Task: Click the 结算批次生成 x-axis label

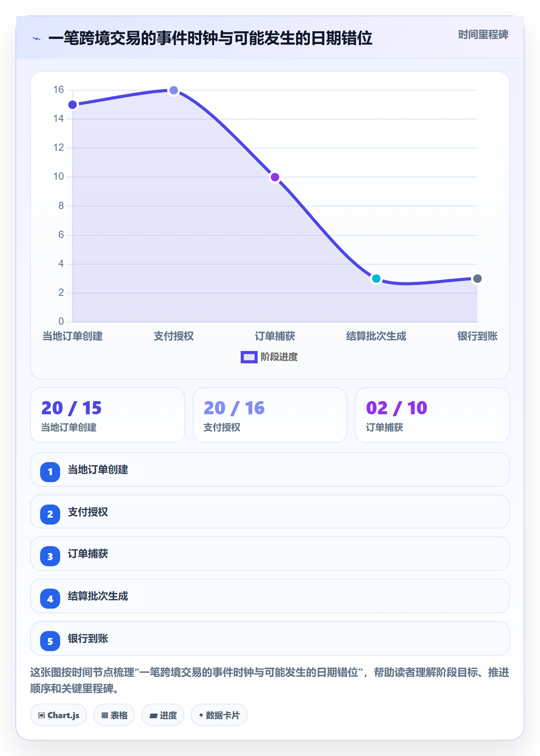Action: pos(376,336)
